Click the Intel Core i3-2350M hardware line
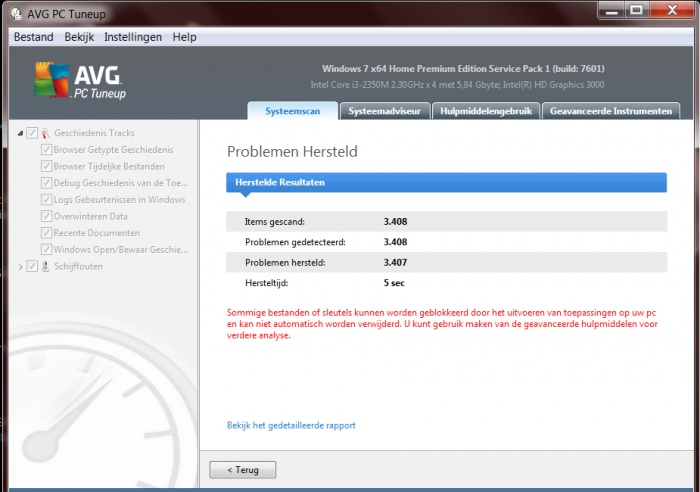Viewport: 700px width, 492px height. click(457, 85)
